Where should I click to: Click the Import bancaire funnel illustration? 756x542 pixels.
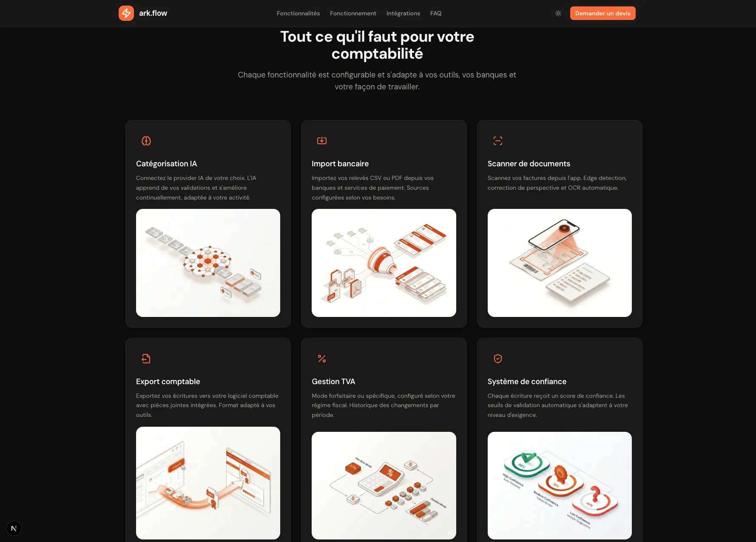(x=384, y=263)
